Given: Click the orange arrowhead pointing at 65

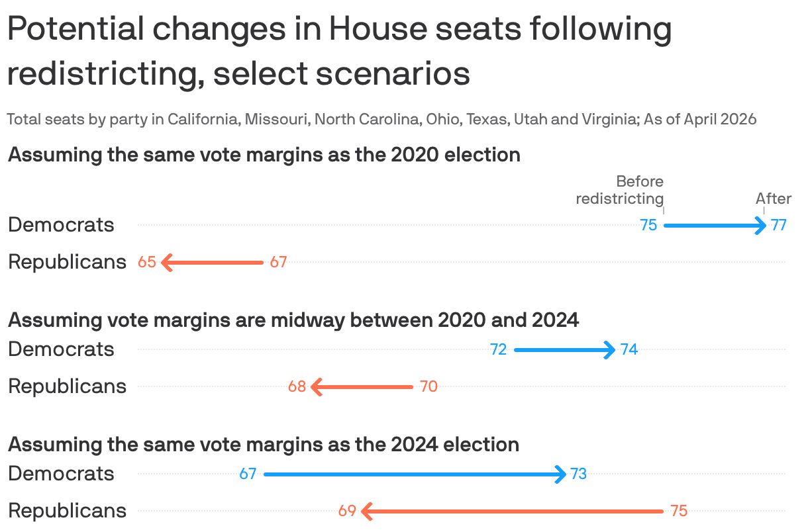Looking at the screenshot, I should click(166, 263).
